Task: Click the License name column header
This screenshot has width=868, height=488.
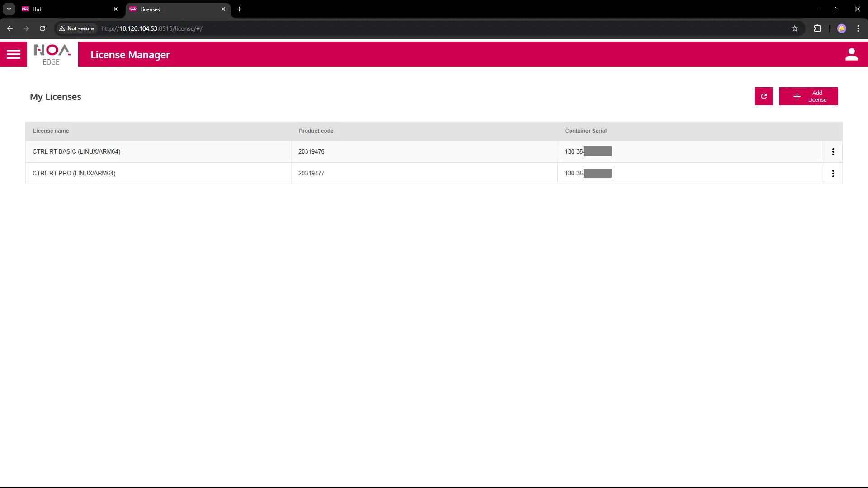Action: pyautogui.click(x=51, y=131)
